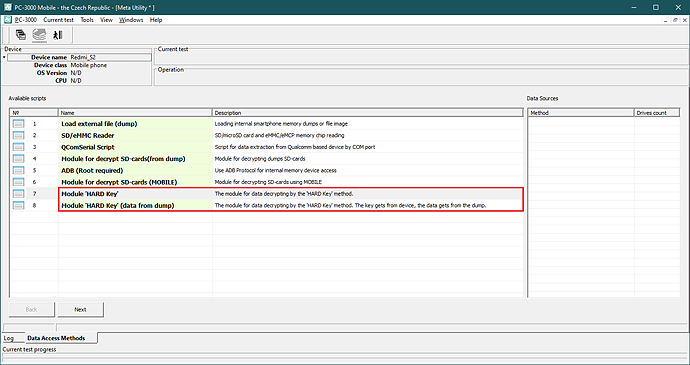Click the inner window minimize button in the menu bar
Image resolution: width=690 pixels, height=365 pixels.
(665, 20)
